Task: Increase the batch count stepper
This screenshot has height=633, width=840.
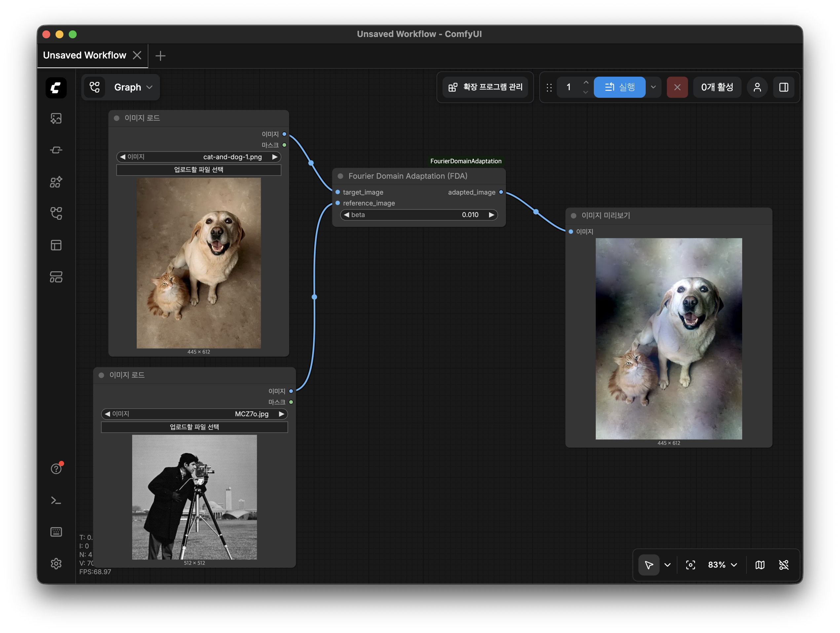Action: pos(586,82)
